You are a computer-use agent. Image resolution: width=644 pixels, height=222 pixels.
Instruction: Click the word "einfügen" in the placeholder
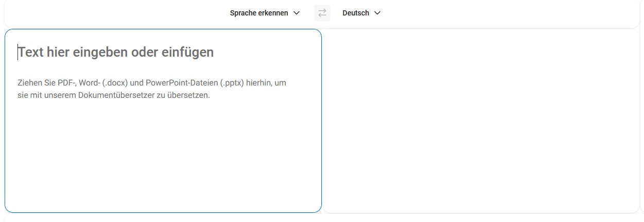[x=187, y=52]
